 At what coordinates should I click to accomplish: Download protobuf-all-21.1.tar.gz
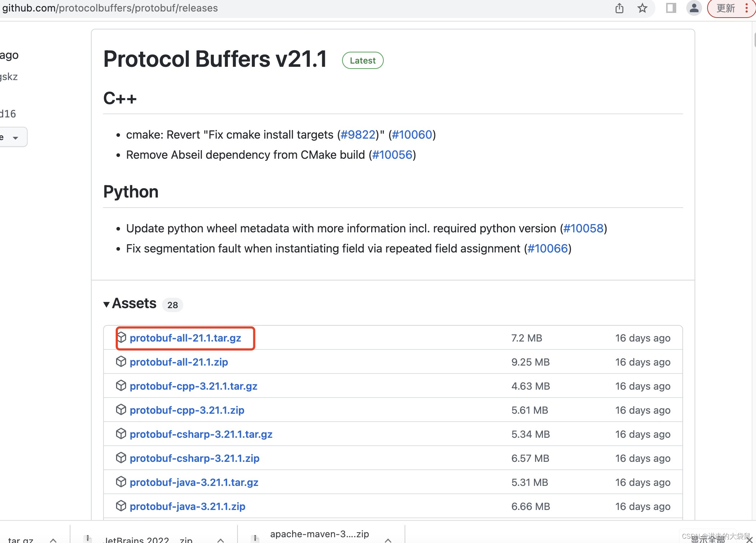[x=185, y=338]
